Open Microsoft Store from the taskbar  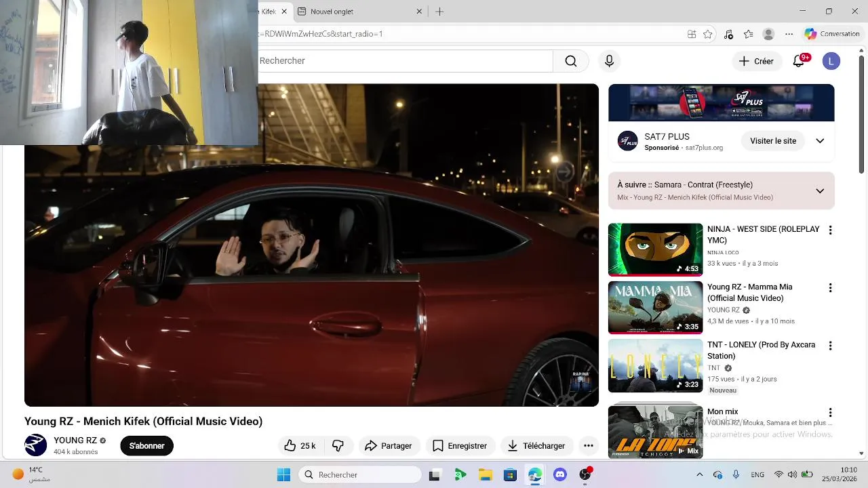(510, 475)
